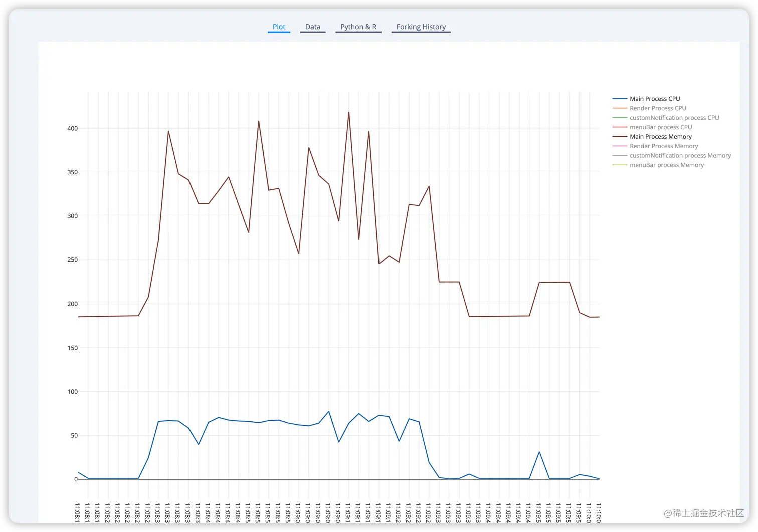758x532 pixels.
Task: Show Render Process Memory trace
Action: [664, 146]
